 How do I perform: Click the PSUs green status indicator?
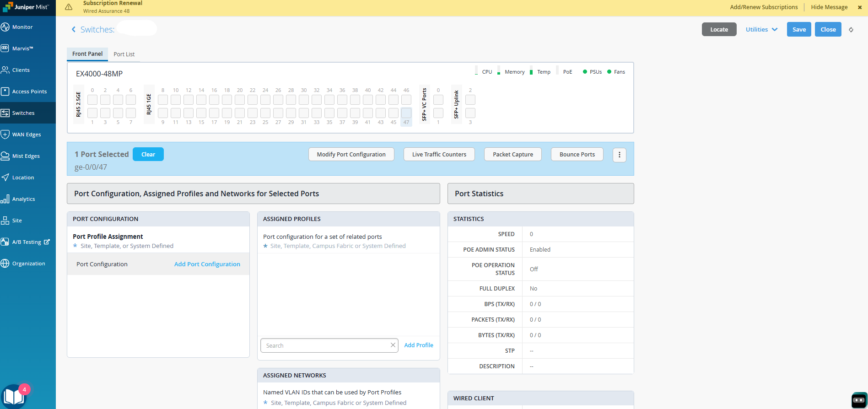(x=585, y=72)
